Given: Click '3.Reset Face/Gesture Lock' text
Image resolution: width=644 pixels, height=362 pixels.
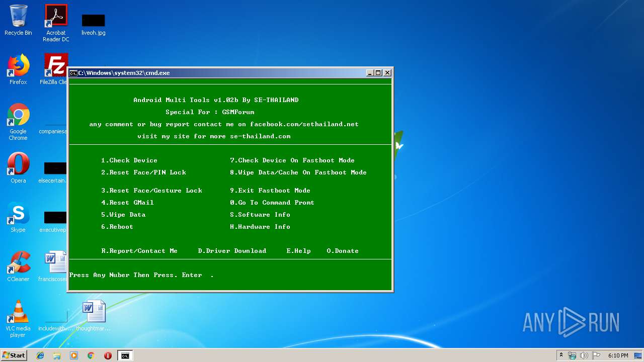Looking at the screenshot, I should click(x=151, y=191).
